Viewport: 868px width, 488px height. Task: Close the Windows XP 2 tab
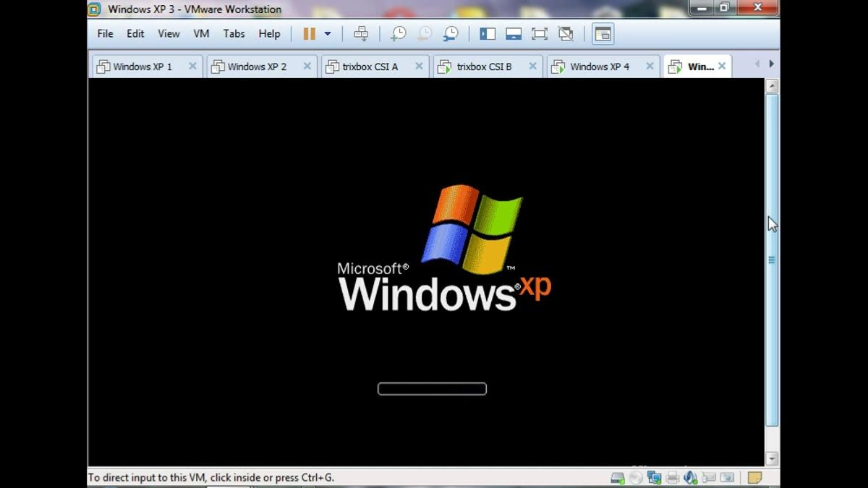(307, 66)
